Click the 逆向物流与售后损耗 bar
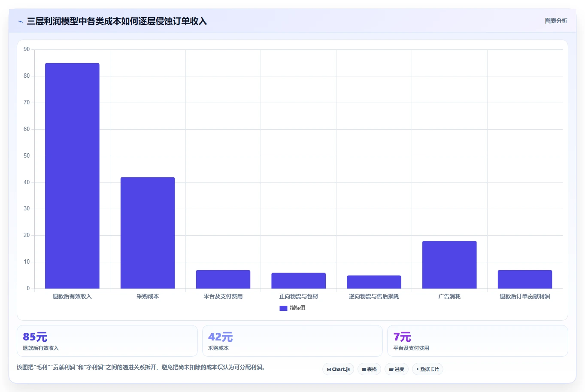Image resolution: width=585 pixels, height=392 pixels. (374, 282)
